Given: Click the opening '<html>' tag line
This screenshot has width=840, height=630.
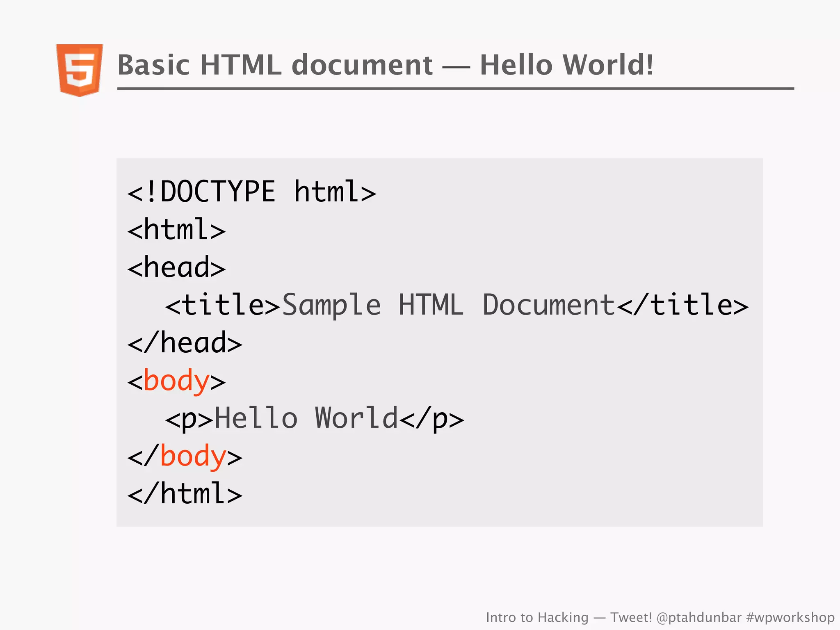Looking at the screenshot, I should tap(176, 229).
